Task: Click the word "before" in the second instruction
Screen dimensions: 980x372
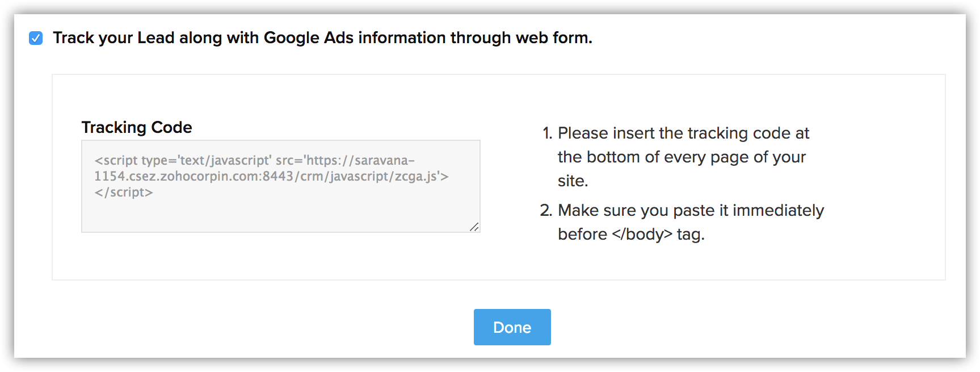Action: [x=582, y=235]
